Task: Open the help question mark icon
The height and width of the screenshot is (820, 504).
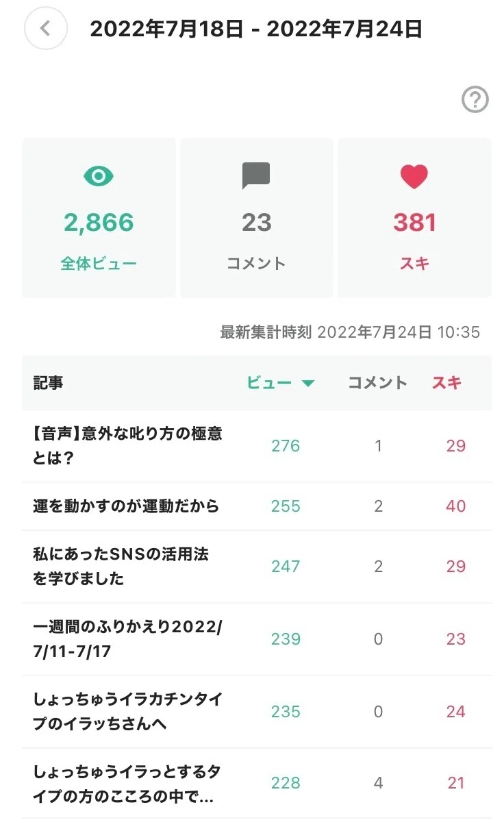Action: coord(475,99)
